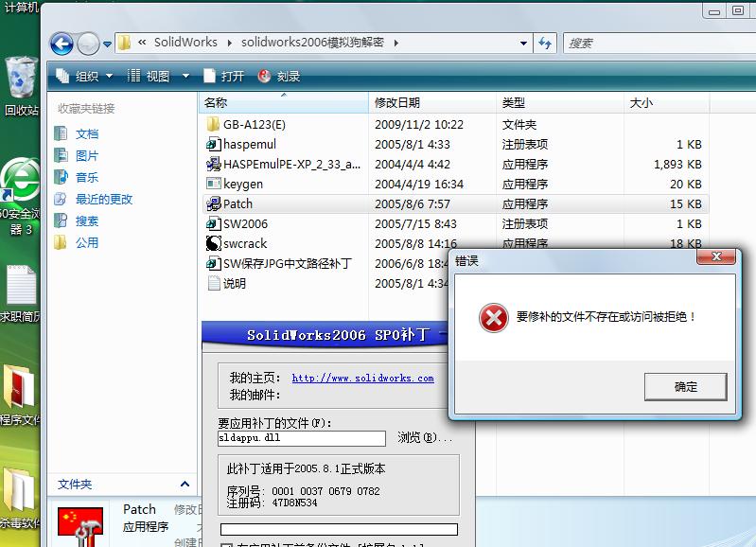
Task: Open the 公用 folder link
Action: pyautogui.click(x=87, y=242)
